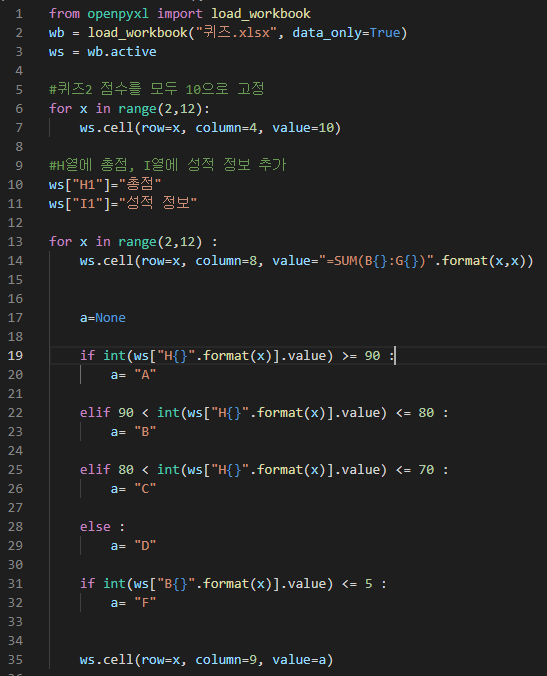Click 'a=None' on line 17
Image resolution: width=547 pixels, height=676 pixels.
(x=103, y=318)
